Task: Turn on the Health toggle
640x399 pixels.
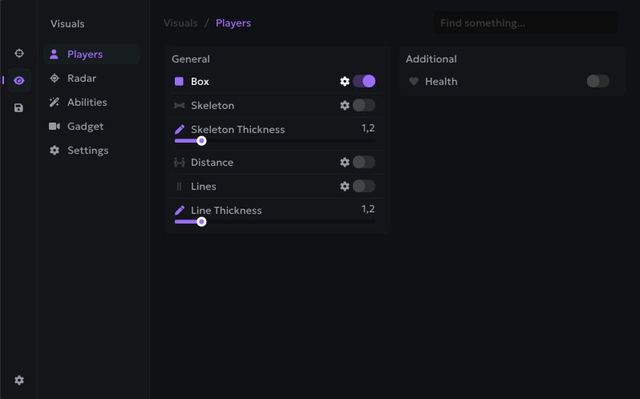Action: pos(598,81)
